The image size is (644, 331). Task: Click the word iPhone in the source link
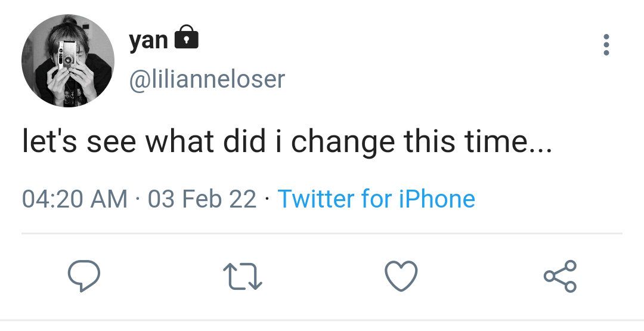pos(437,199)
